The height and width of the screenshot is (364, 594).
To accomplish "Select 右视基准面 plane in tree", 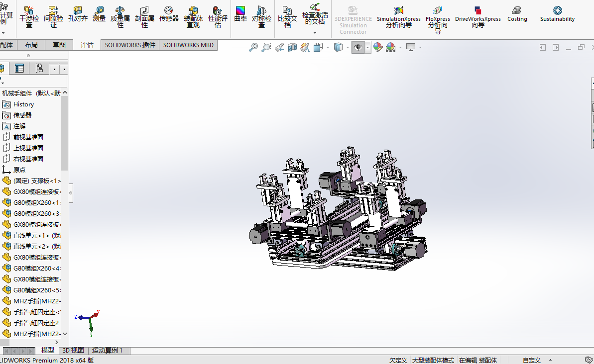I will pos(28,159).
